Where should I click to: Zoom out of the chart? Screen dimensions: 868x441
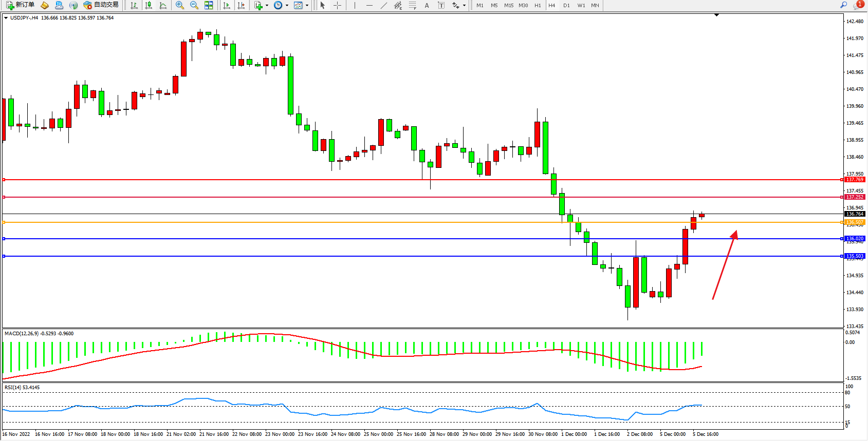(x=194, y=5)
